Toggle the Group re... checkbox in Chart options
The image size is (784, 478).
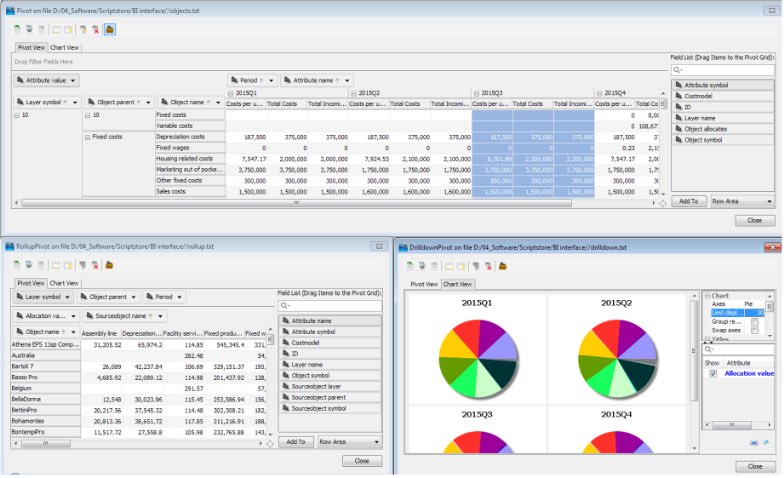coord(754,322)
